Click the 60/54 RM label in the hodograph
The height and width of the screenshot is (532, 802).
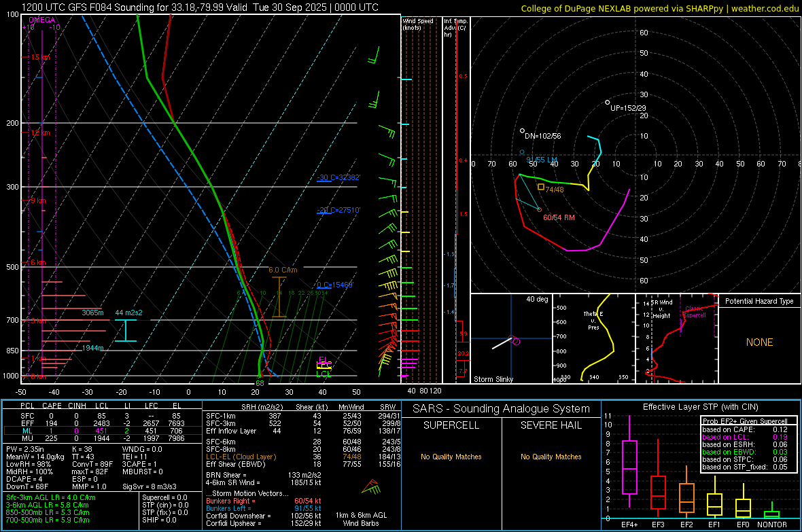coord(559,217)
